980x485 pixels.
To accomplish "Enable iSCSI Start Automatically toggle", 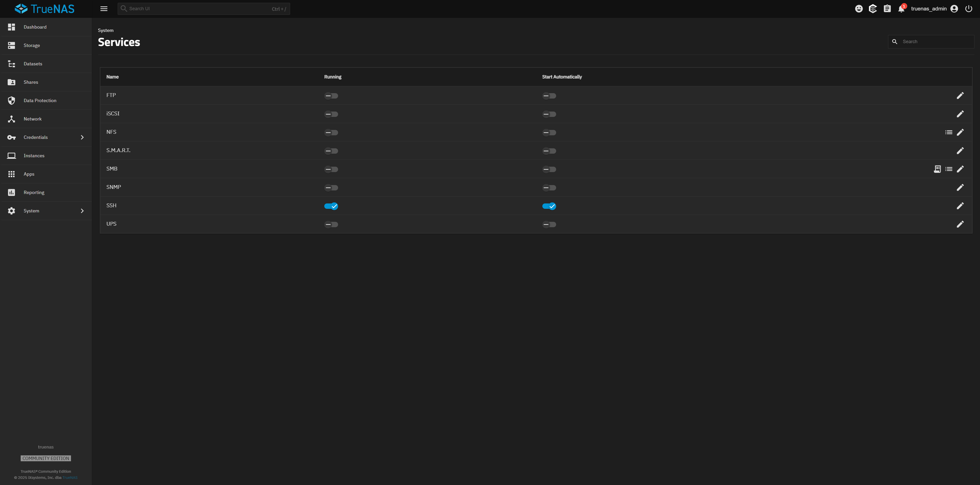I will tap(549, 114).
